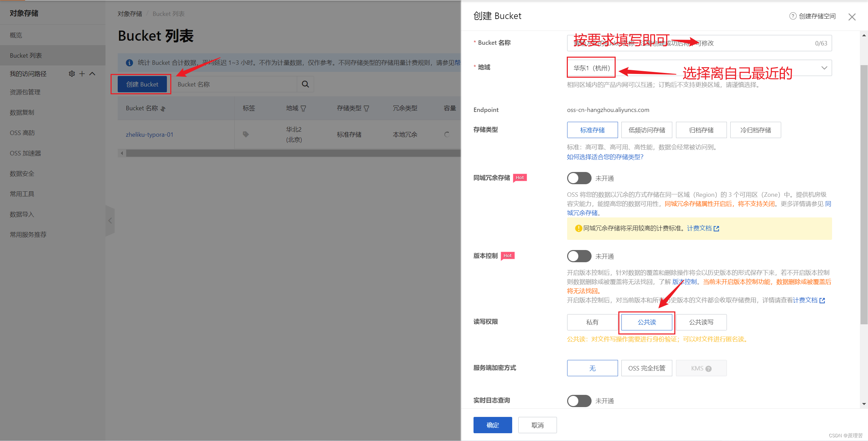
Task: Close the 创建 Bucket panel
Action: click(x=852, y=17)
